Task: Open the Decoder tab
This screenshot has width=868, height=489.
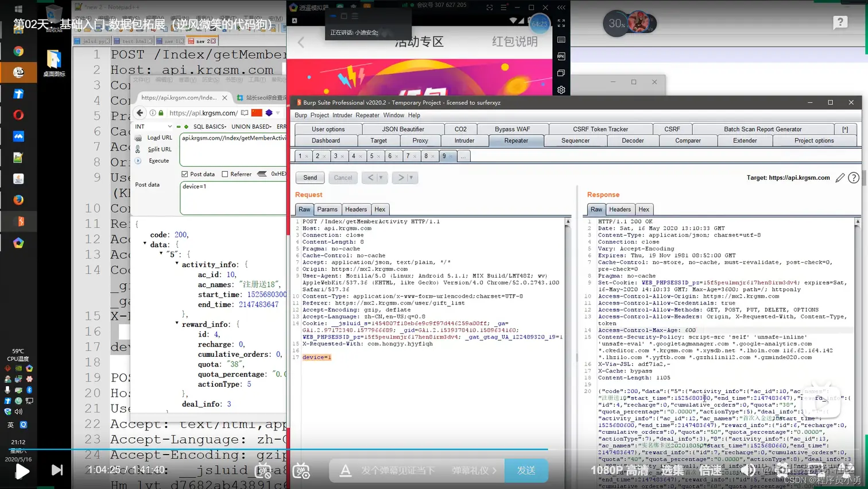Action: click(633, 140)
